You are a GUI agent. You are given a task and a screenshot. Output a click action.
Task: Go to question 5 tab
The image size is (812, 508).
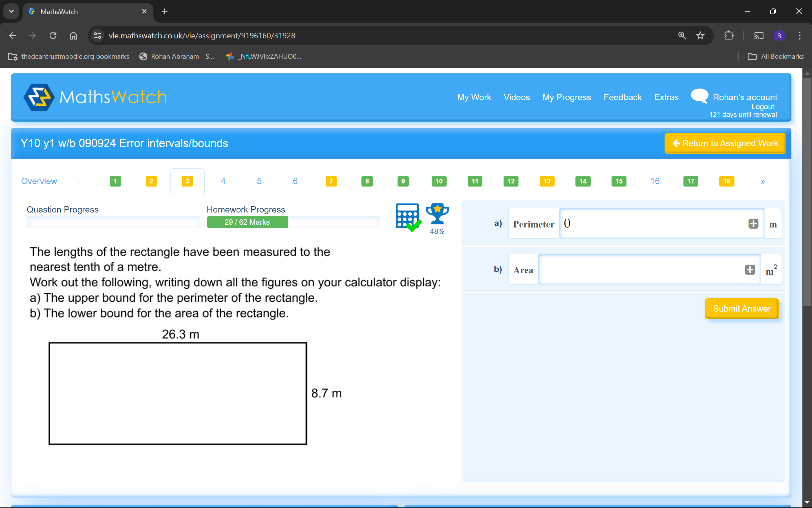[x=259, y=181]
